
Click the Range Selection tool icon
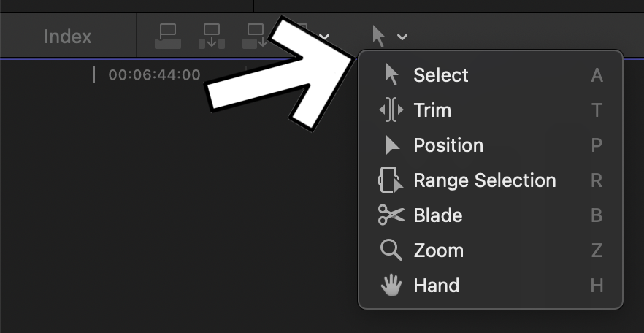391,180
